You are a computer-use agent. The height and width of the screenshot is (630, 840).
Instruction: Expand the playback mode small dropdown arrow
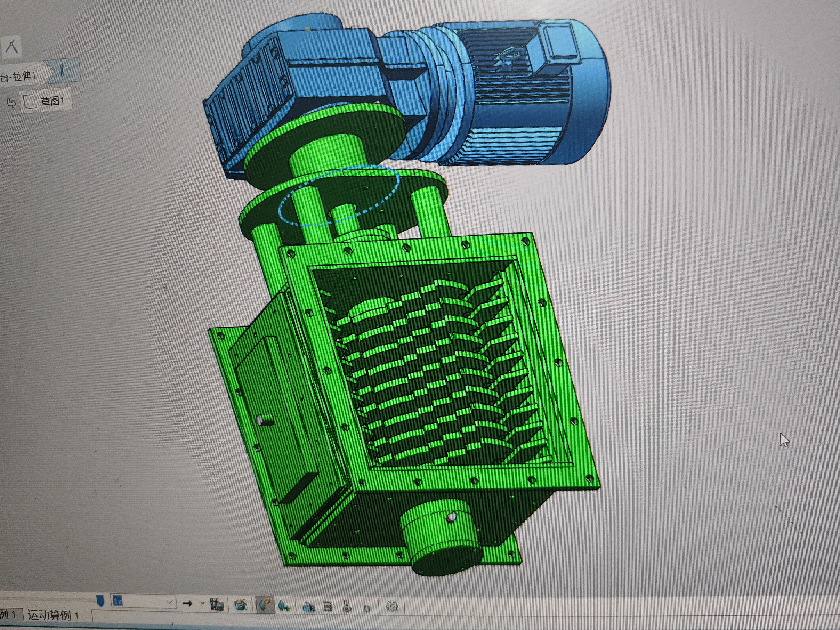tap(202, 603)
